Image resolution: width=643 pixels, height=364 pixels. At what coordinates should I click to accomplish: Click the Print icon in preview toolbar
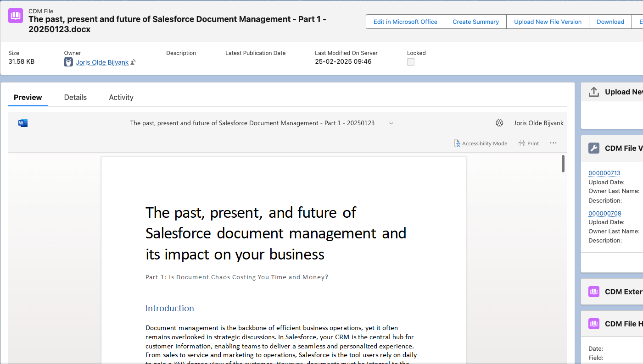click(x=522, y=143)
